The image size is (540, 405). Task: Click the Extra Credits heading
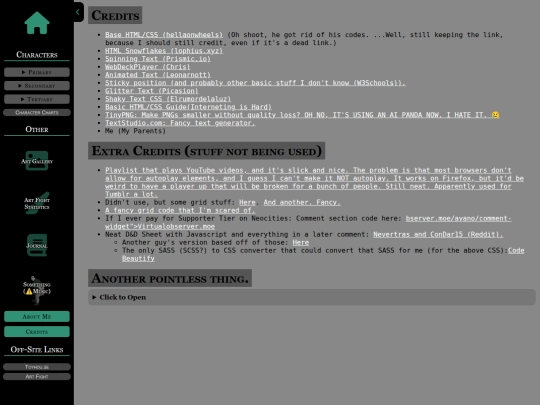[206, 151]
